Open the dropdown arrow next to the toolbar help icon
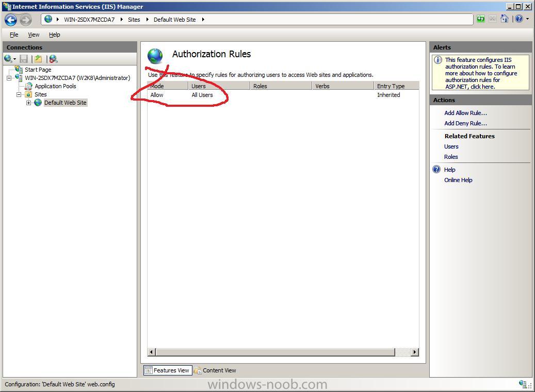Viewport: 535px width, 392px height. [527, 19]
